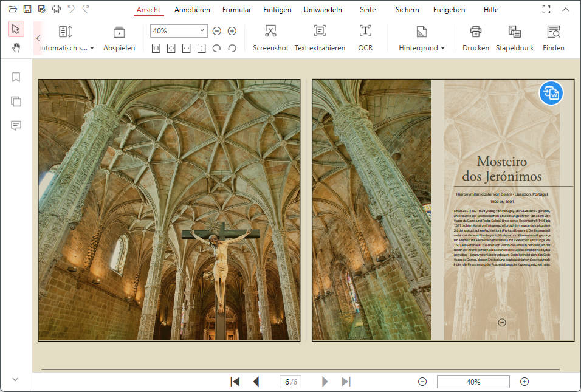This screenshot has width=581, height=392.
Task: Open the bookmarks sidebar panel
Action: (16, 77)
